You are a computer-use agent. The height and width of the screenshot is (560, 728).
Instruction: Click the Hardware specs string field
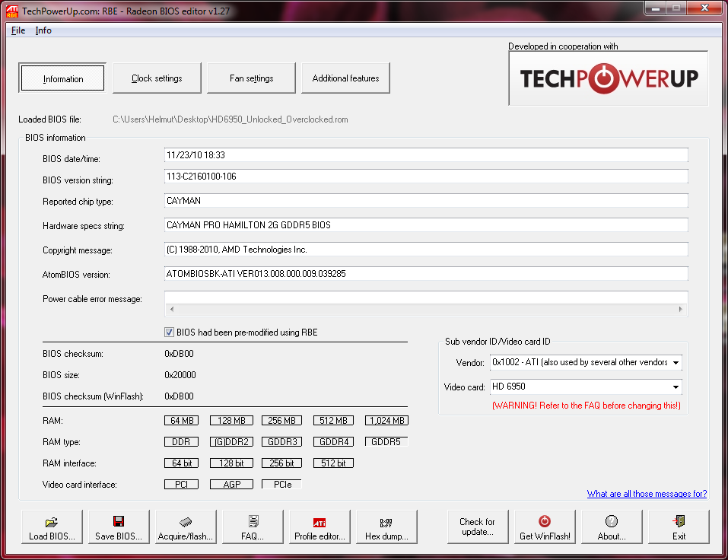click(426, 225)
